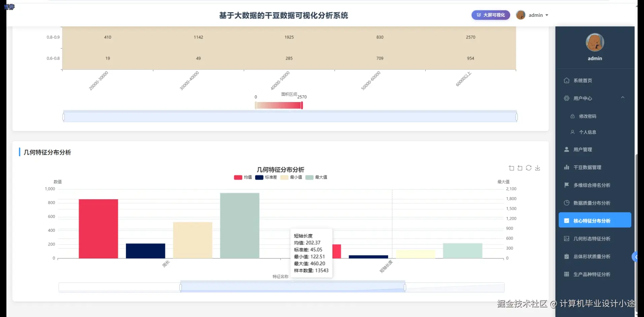This screenshot has width=644, height=317.
Task: Expand the sidebar collapse arrow button
Action: click(636, 257)
